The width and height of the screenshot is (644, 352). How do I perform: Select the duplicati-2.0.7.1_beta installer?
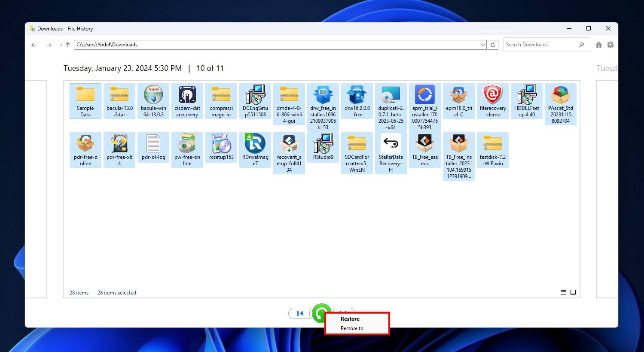tap(391, 107)
